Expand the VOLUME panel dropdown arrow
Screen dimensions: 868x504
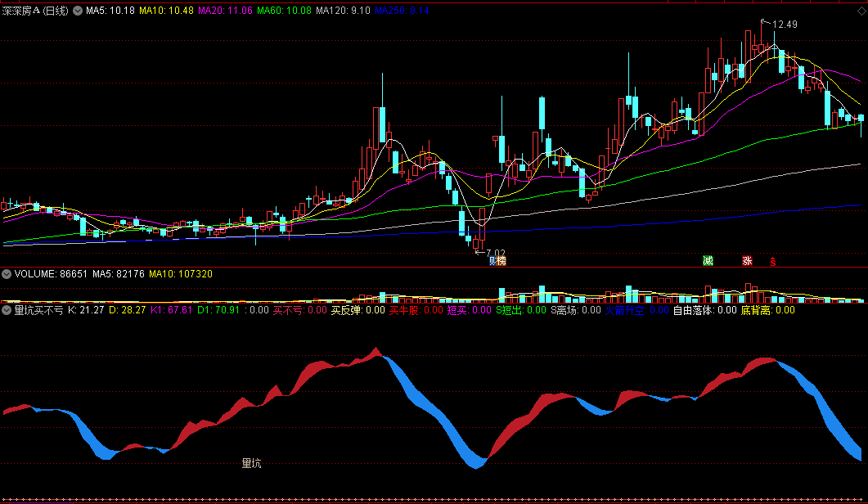[x=7, y=274]
